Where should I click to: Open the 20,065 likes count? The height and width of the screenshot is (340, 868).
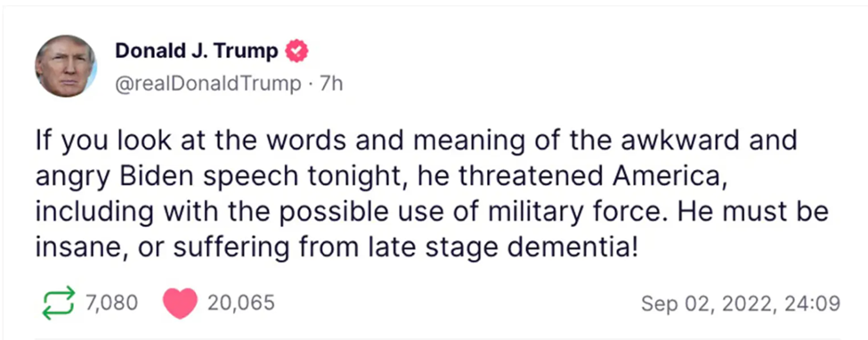click(x=240, y=303)
